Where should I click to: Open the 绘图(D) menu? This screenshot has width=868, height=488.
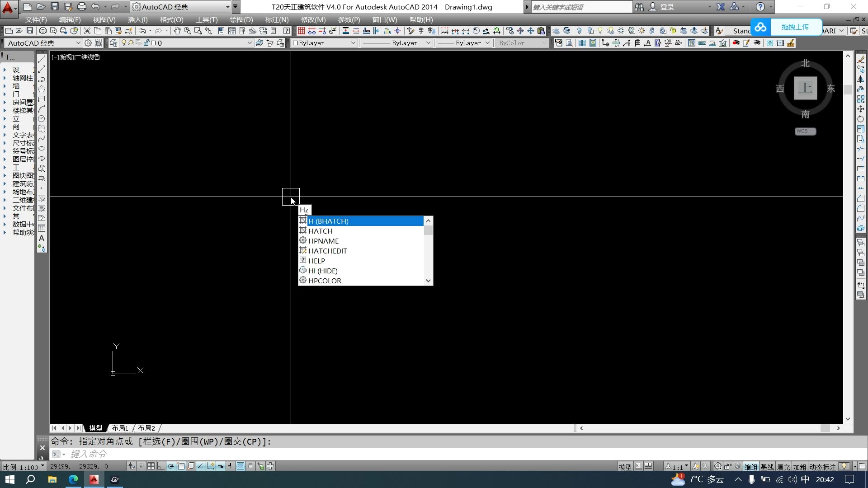pyautogui.click(x=241, y=19)
